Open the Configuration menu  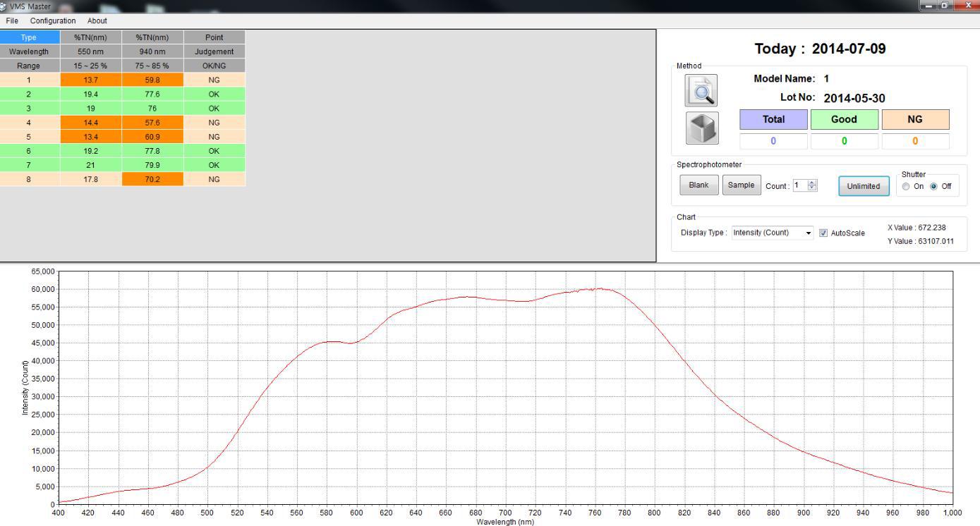tap(53, 20)
